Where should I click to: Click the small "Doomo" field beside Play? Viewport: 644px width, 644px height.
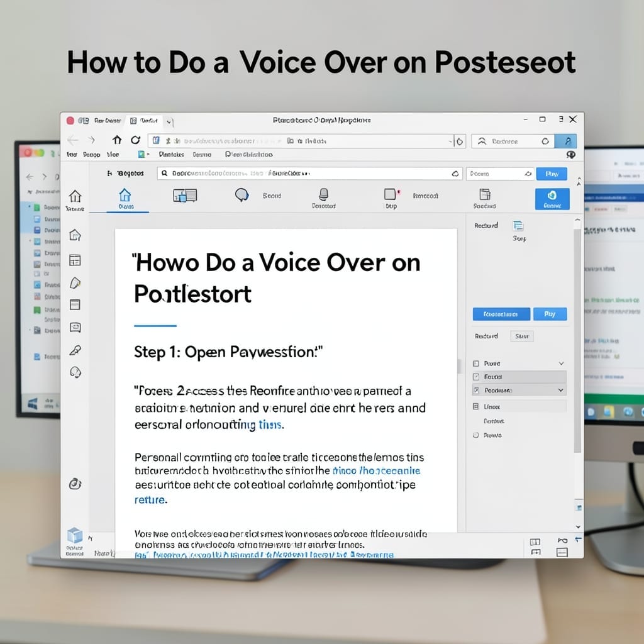pyautogui.click(x=500, y=174)
